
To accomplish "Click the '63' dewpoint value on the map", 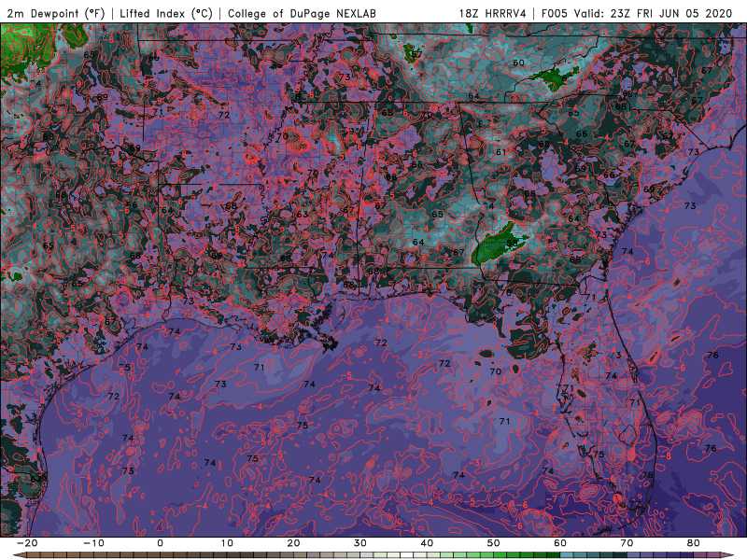I will pos(302,215).
